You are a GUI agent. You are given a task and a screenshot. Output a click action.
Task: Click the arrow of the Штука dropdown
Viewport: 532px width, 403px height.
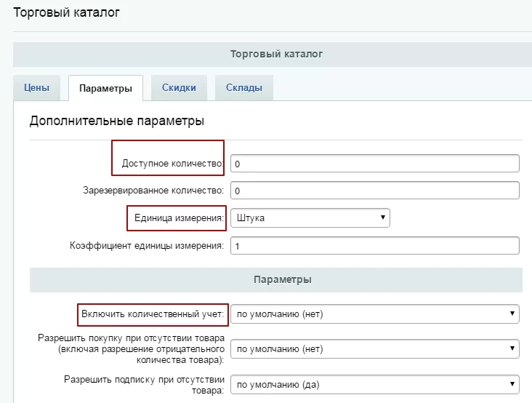tap(383, 218)
